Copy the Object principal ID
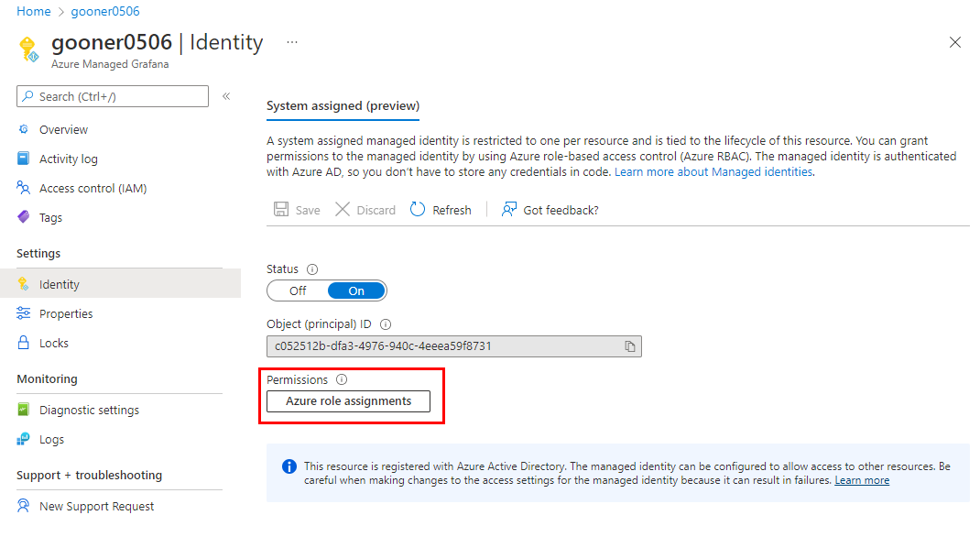The image size is (980, 537). click(x=630, y=346)
